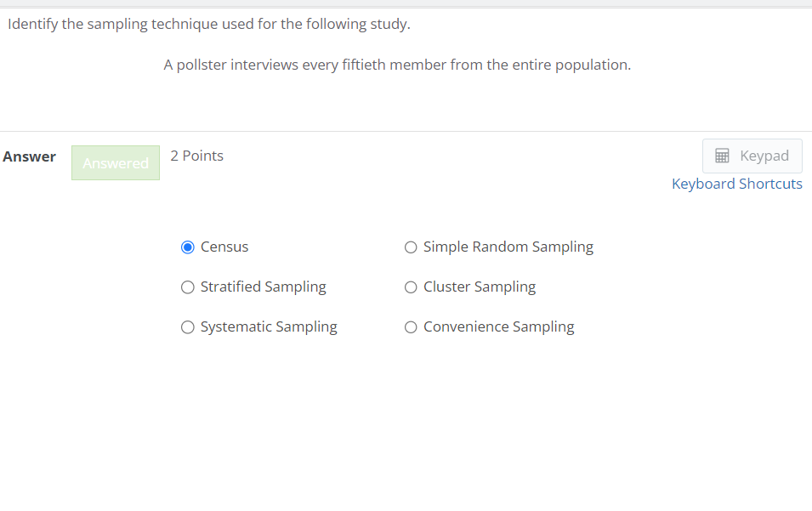Open the Keyboard Shortcuts link
The height and width of the screenshot is (511, 812).
[736, 184]
